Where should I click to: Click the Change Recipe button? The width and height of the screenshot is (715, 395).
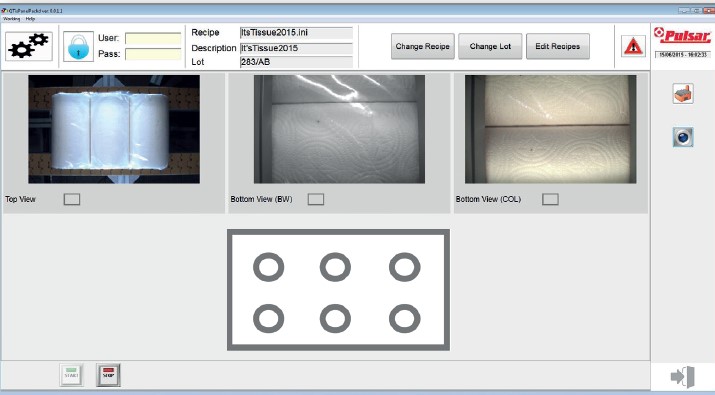(x=423, y=46)
